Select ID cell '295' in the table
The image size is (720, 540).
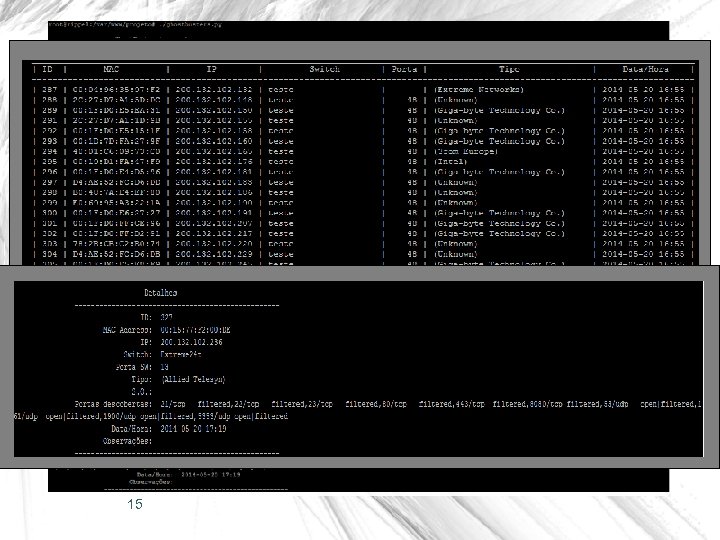point(50,162)
